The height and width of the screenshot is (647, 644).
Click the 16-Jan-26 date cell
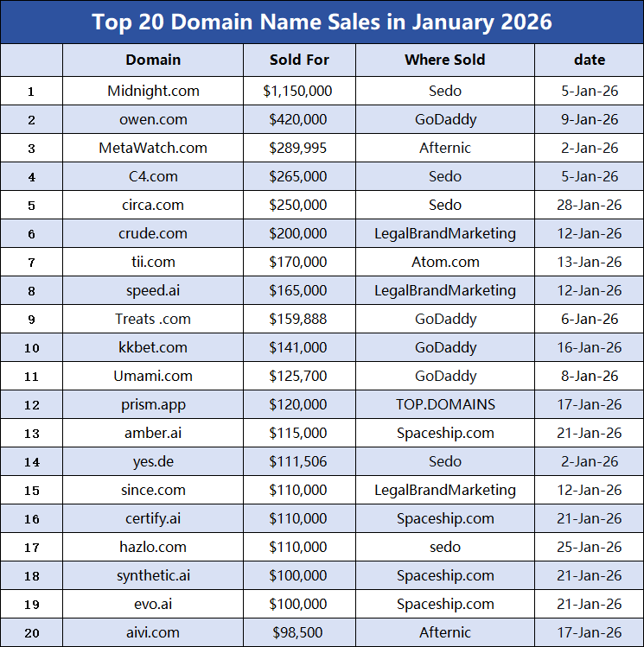tap(590, 347)
